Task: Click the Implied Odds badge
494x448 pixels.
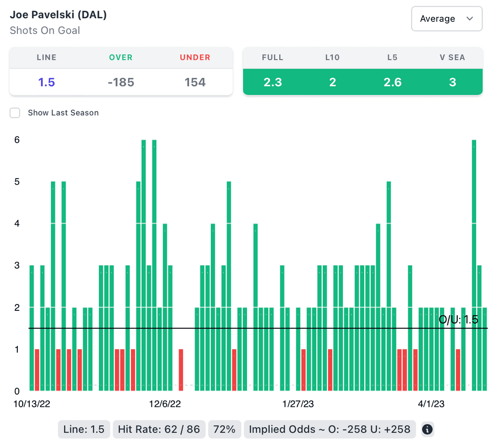Action: (x=330, y=429)
